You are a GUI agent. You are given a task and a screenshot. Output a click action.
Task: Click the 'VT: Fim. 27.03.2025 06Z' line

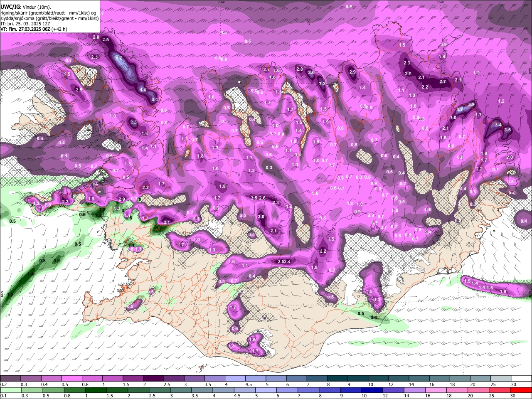point(25,29)
